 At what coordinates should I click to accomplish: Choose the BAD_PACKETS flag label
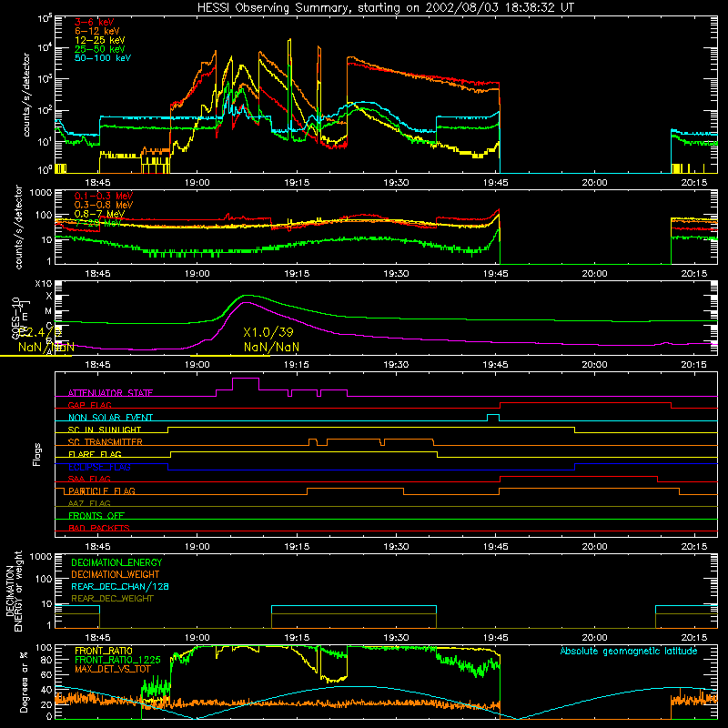(99, 529)
